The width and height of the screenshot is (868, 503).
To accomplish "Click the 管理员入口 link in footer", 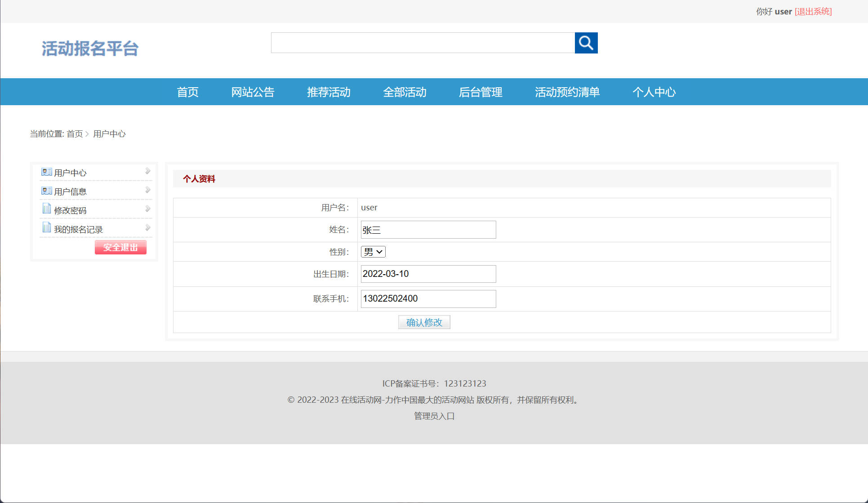I will pyautogui.click(x=433, y=416).
